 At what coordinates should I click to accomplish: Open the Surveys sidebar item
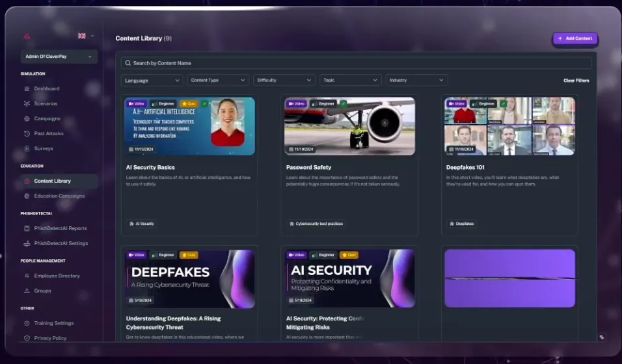point(44,148)
